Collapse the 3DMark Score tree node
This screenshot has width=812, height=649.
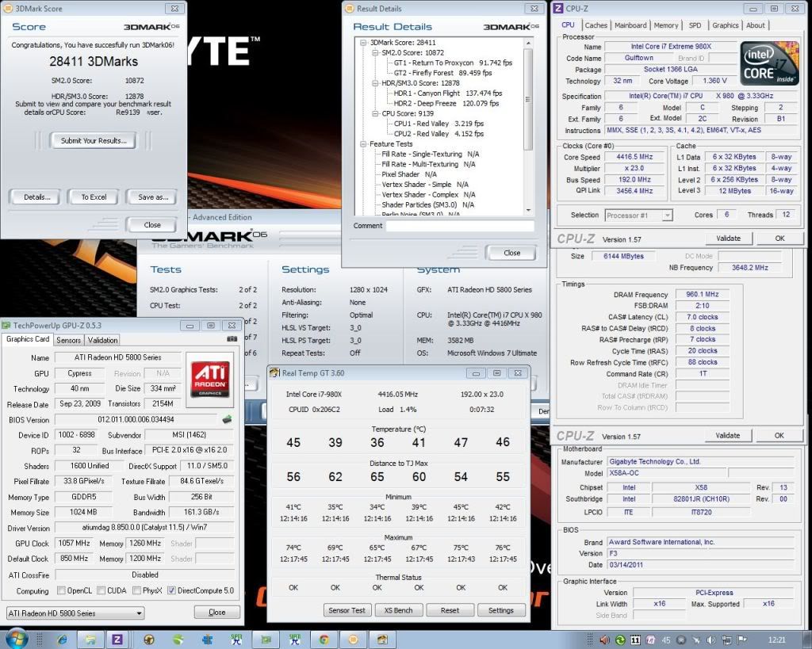coord(363,43)
